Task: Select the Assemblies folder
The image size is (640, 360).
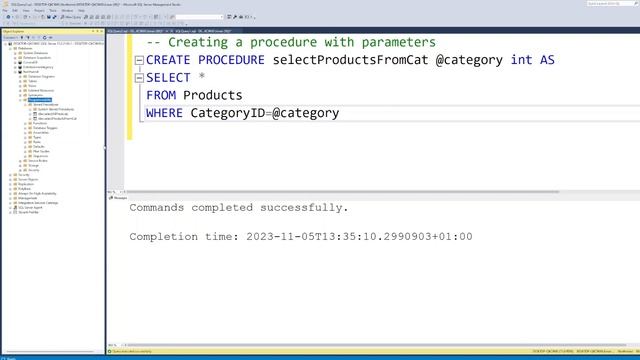Action: (41, 133)
